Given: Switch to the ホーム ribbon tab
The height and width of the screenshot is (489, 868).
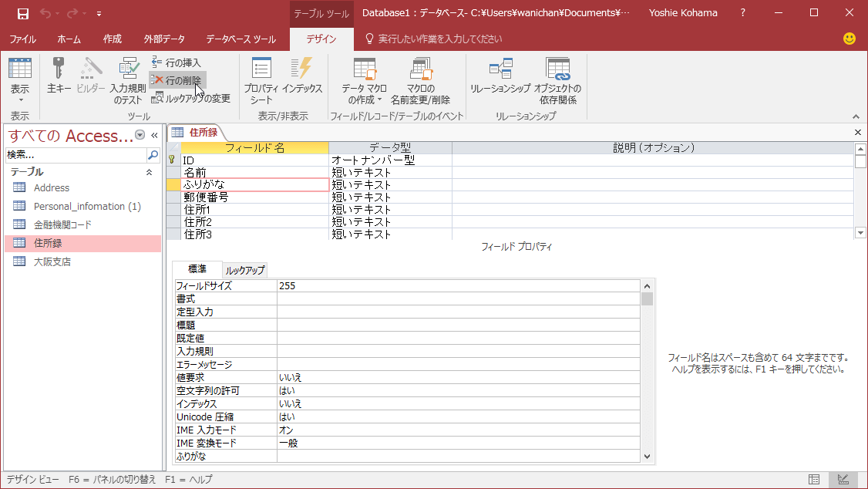Looking at the screenshot, I should pyautogui.click(x=69, y=39).
